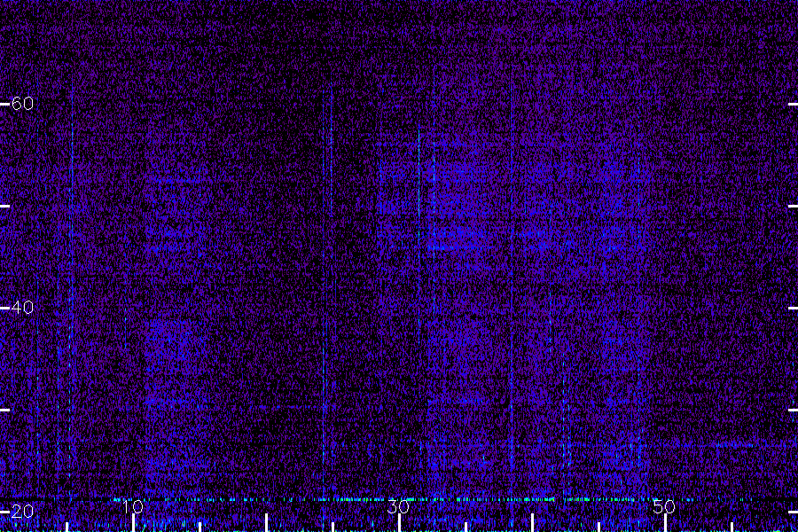Click the "40" vertical axis label

(22, 308)
